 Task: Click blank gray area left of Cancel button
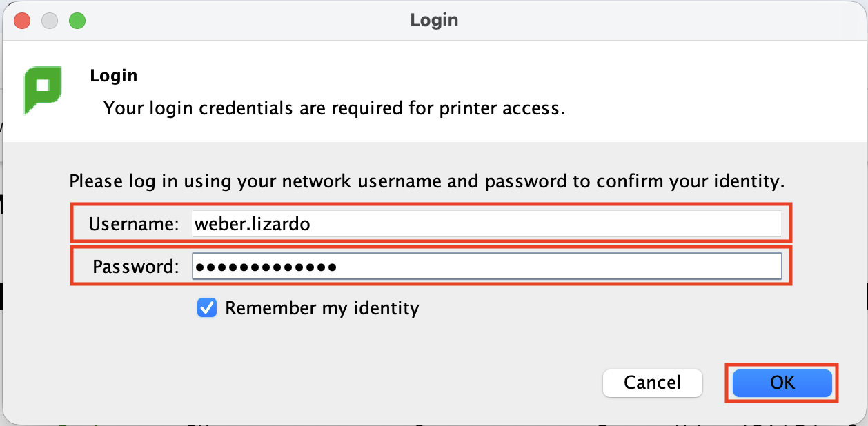click(345, 383)
